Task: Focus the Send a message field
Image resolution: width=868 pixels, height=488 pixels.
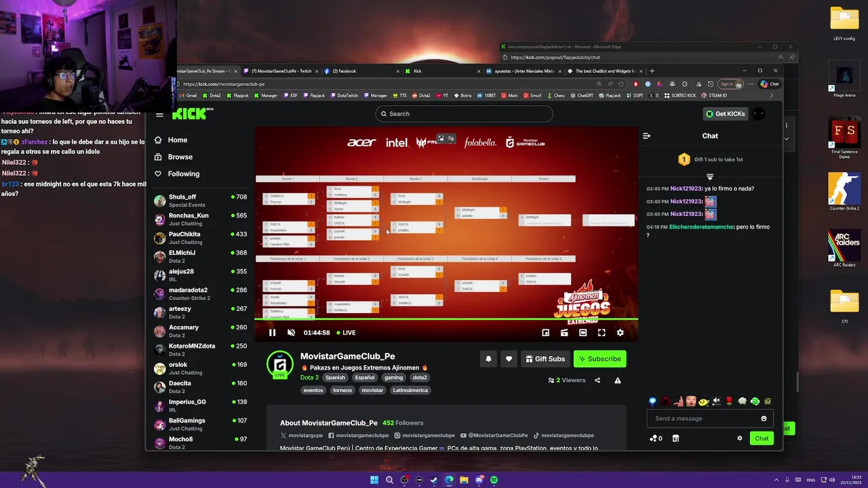Action: click(709, 419)
